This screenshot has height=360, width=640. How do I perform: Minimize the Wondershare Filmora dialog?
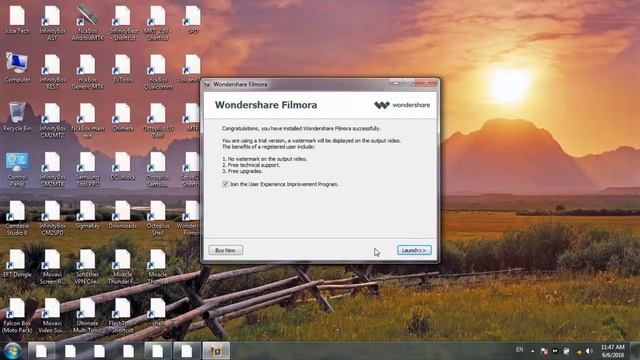395,84
